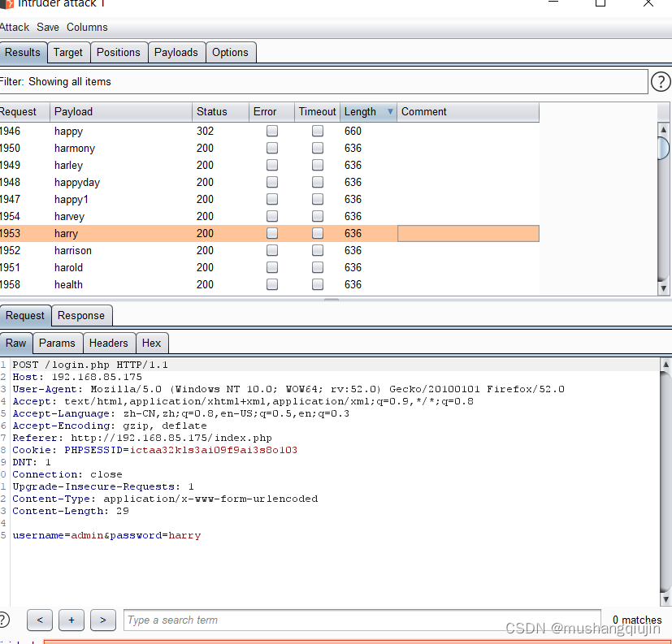Switch to the Target tab
This screenshot has height=644, width=672.
click(68, 52)
